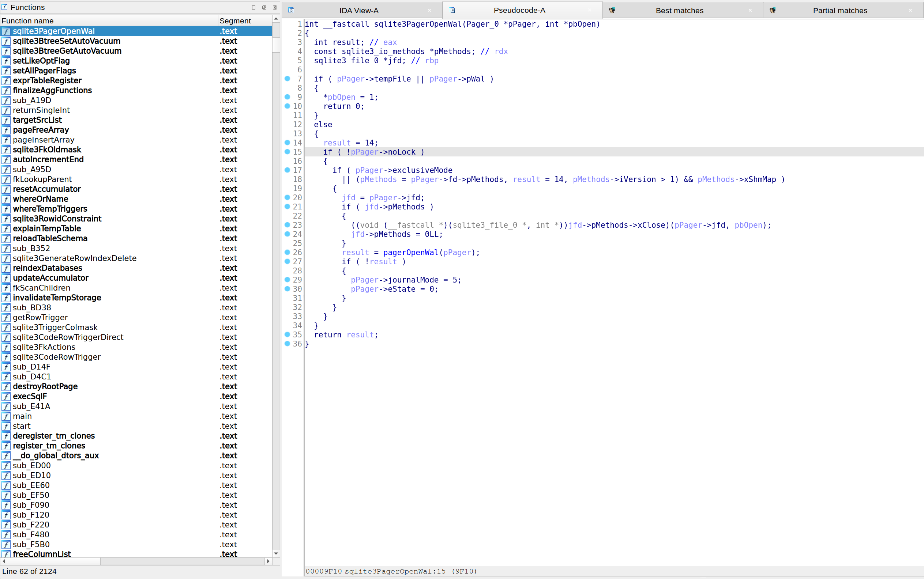924x579 pixels.
Task: Click the f icon beside freeColumnList
Action: click(x=6, y=555)
